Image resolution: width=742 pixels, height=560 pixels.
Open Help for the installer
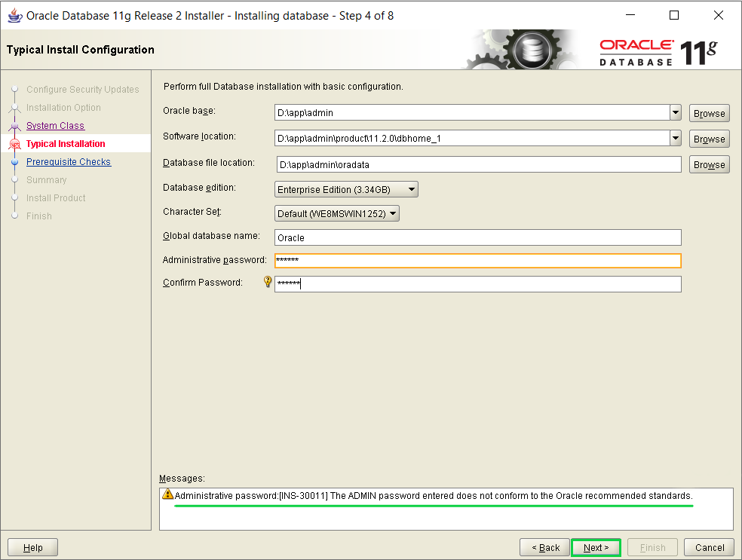(x=32, y=547)
